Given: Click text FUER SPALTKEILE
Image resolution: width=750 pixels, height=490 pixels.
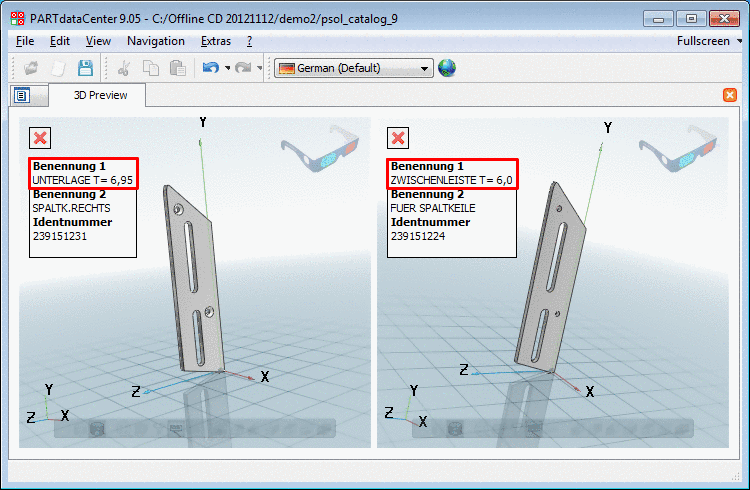Looking at the screenshot, I should click(433, 208).
